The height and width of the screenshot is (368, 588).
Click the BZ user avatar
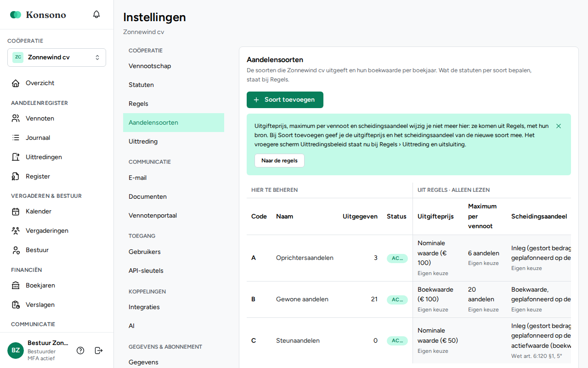tap(16, 351)
